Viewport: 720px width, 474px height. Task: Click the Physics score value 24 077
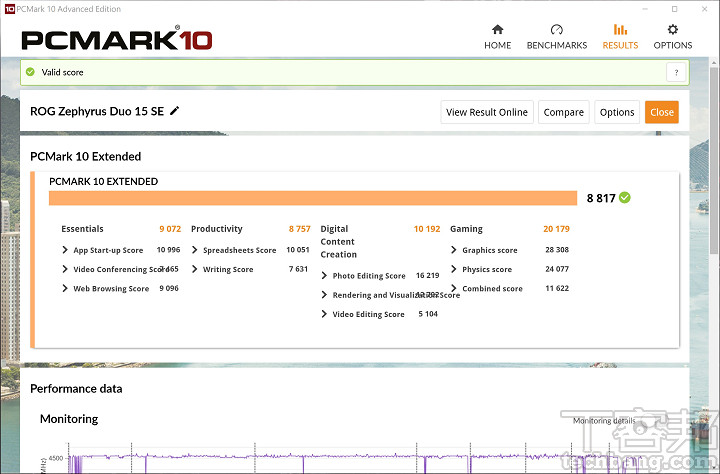point(557,269)
